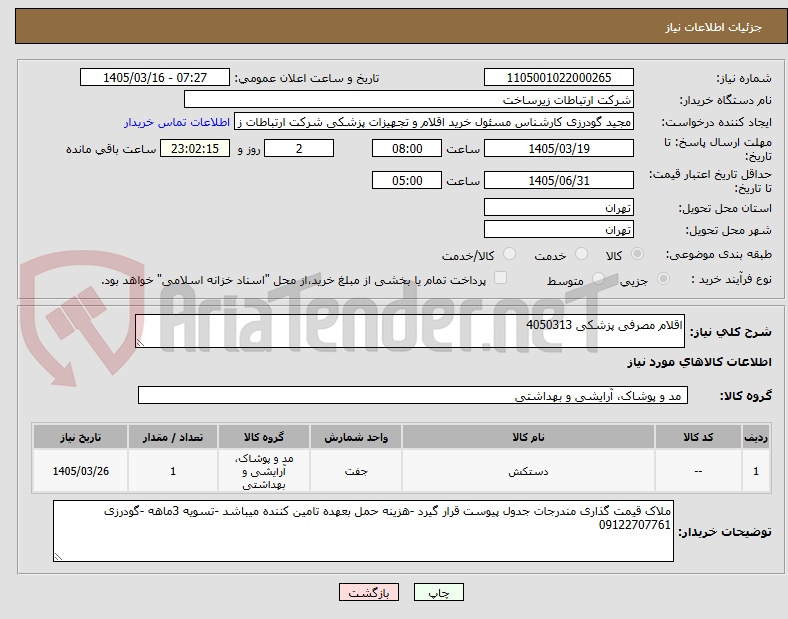
Task: Click the resize handle of buyer notes box
Action: [x=58, y=557]
